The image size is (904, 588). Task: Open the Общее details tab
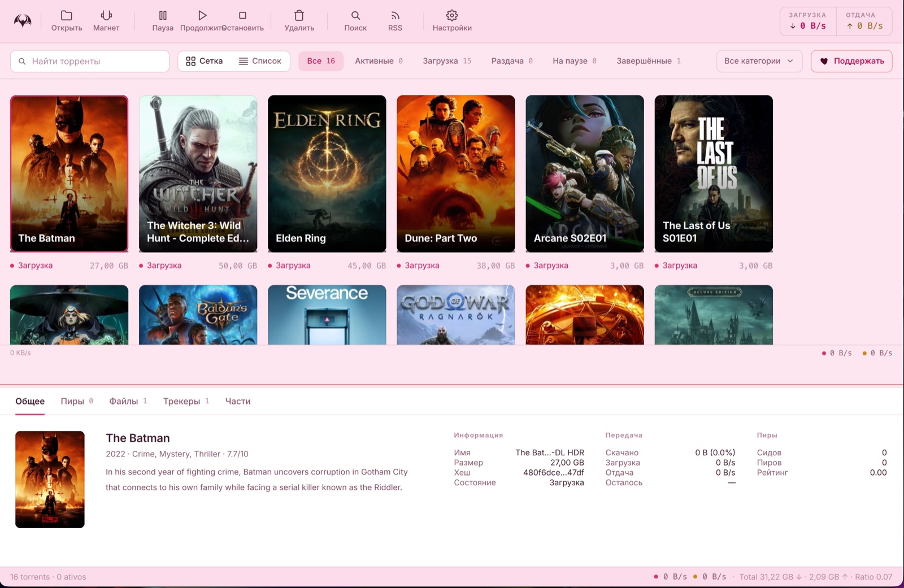30,401
